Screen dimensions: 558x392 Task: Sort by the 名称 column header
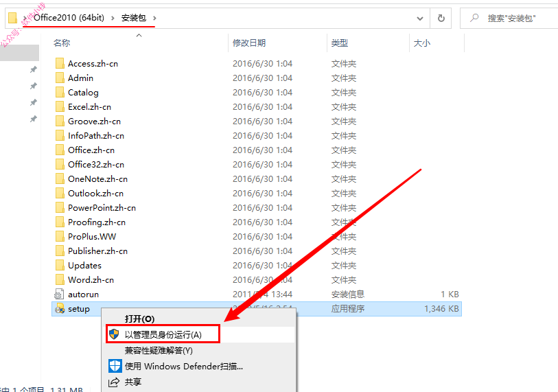(x=62, y=43)
